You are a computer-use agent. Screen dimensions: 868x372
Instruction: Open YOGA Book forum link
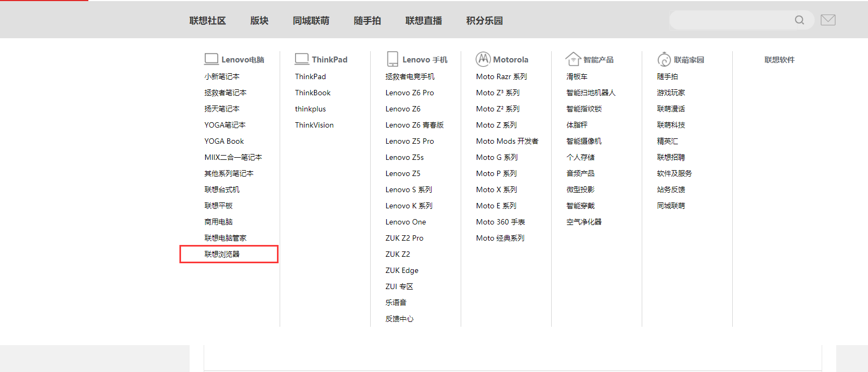coord(224,141)
